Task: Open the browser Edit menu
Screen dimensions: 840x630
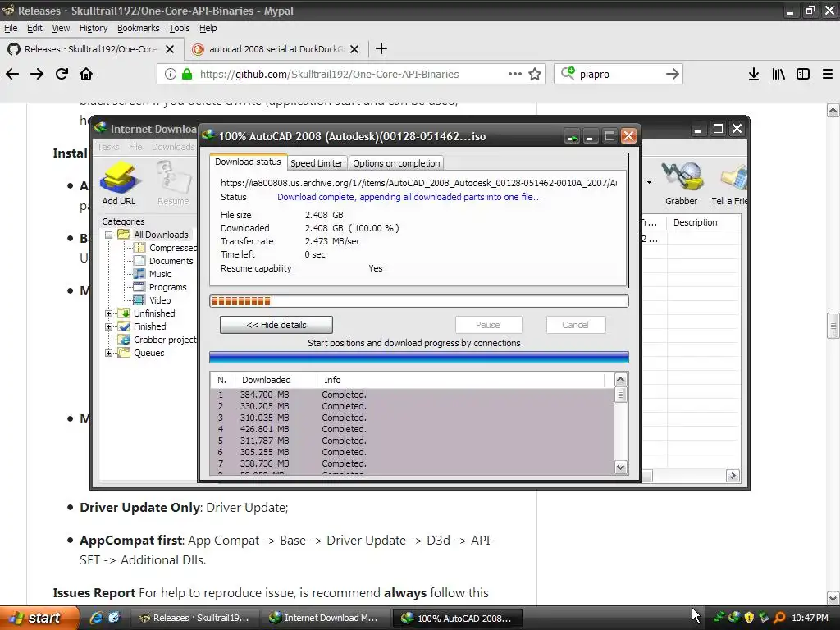Action: click(34, 28)
